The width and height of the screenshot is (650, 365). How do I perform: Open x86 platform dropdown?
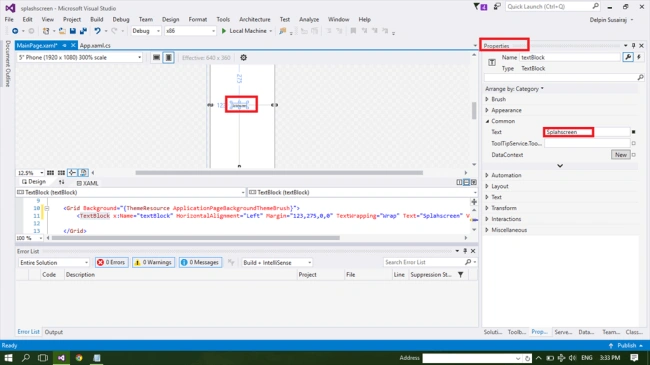click(x=190, y=31)
